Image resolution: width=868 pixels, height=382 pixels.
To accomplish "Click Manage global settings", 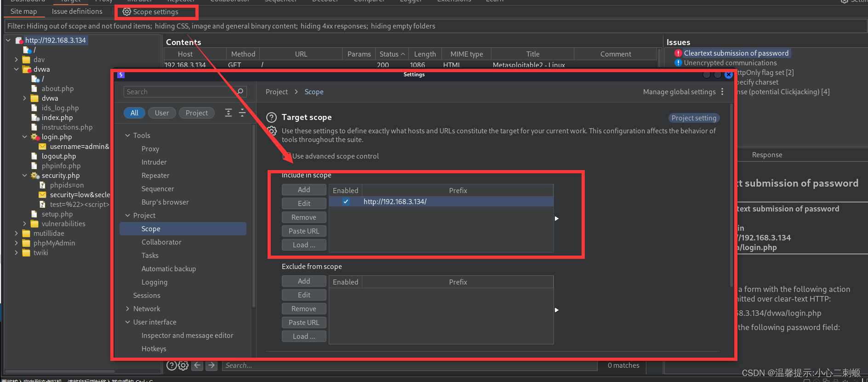I will point(679,92).
